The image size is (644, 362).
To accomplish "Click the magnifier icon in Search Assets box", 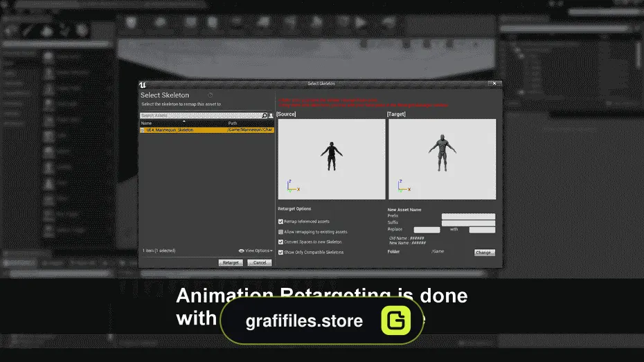I will pyautogui.click(x=265, y=116).
